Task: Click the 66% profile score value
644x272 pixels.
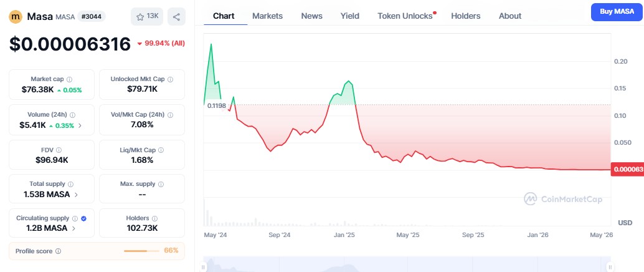Action: click(x=171, y=250)
